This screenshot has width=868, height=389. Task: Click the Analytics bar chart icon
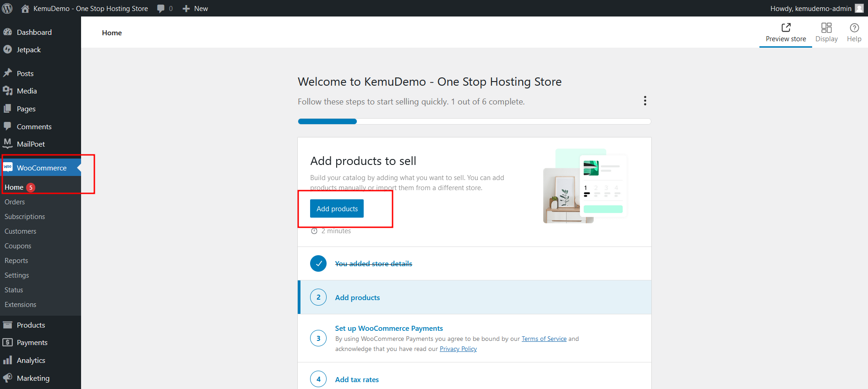coord(8,360)
